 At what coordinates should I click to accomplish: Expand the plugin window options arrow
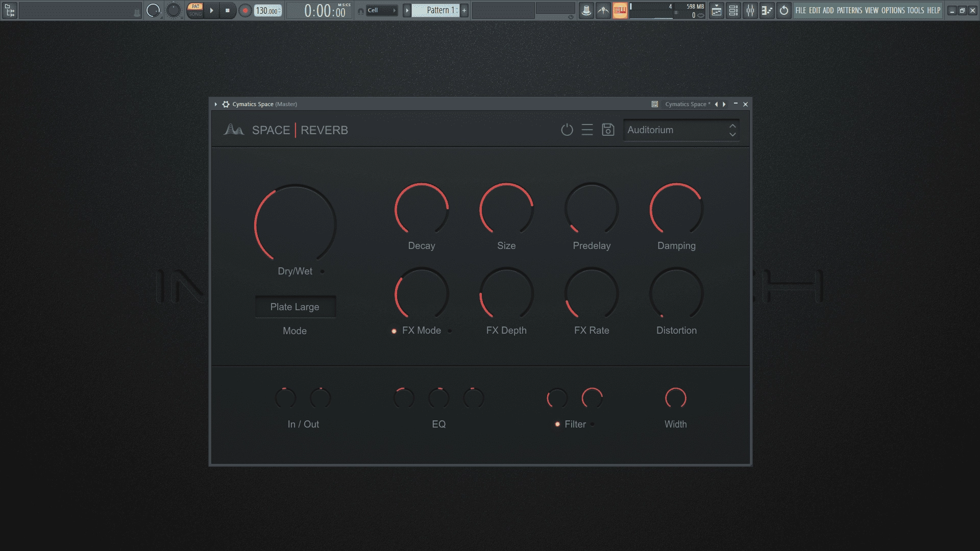(216, 104)
